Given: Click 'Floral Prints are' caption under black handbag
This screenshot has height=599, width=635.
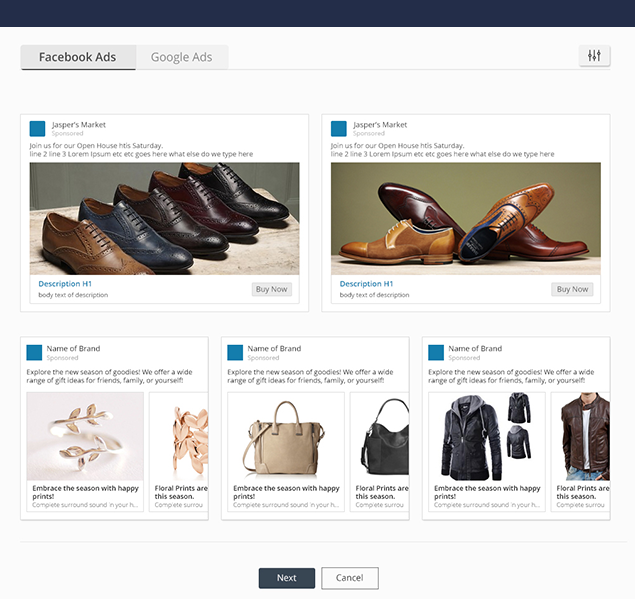Looking at the screenshot, I should [x=382, y=492].
